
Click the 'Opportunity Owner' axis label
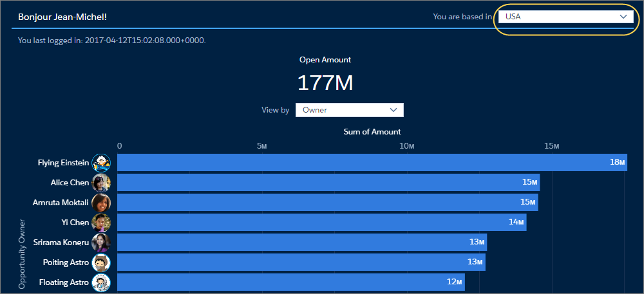coord(23,254)
